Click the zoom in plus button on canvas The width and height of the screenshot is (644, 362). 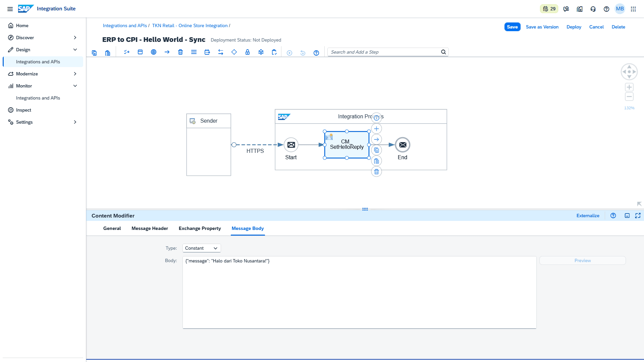629,87
